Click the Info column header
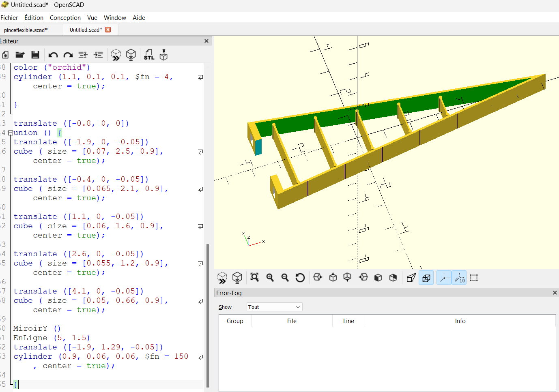 click(460, 321)
